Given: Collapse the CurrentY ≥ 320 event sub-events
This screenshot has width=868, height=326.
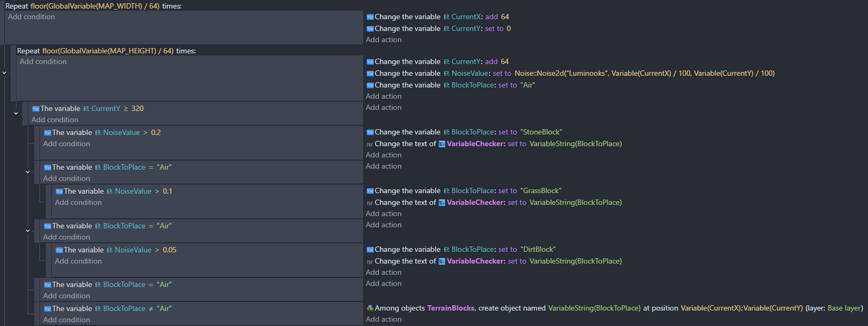Looking at the screenshot, I should click(x=16, y=113).
